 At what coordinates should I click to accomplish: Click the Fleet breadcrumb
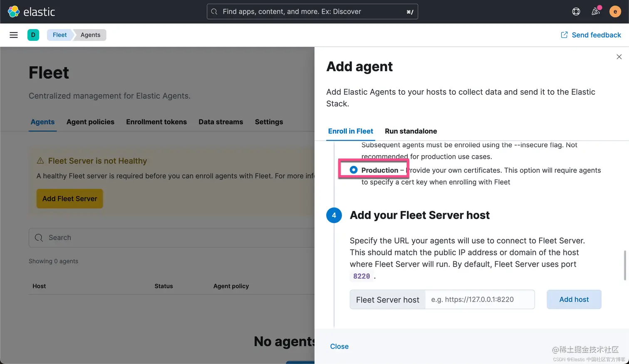coord(59,35)
